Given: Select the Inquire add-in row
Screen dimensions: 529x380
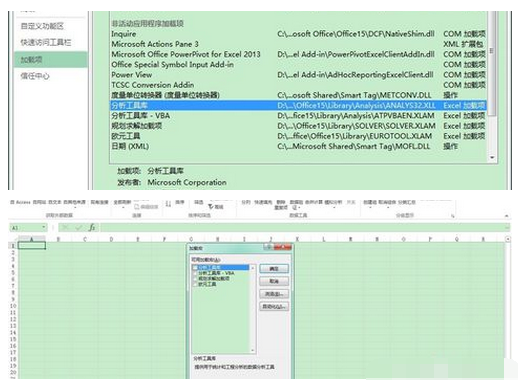Looking at the screenshot, I should 298,34.
